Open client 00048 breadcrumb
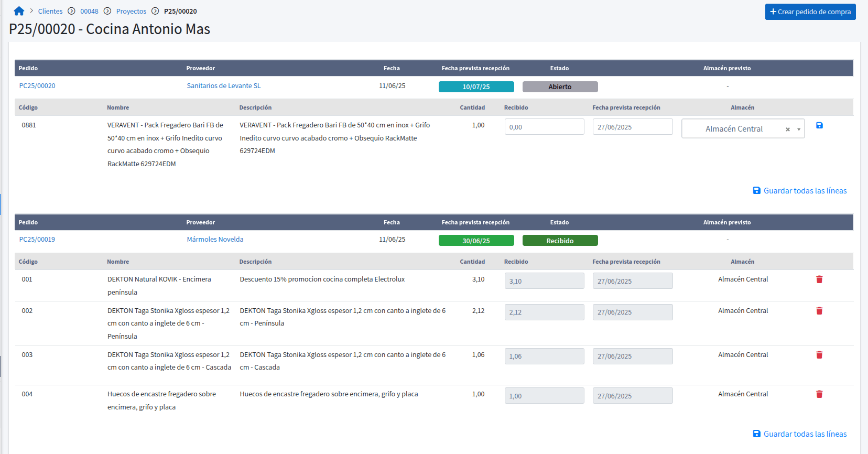This screenshot has height=454, width=868. point(89,11)
